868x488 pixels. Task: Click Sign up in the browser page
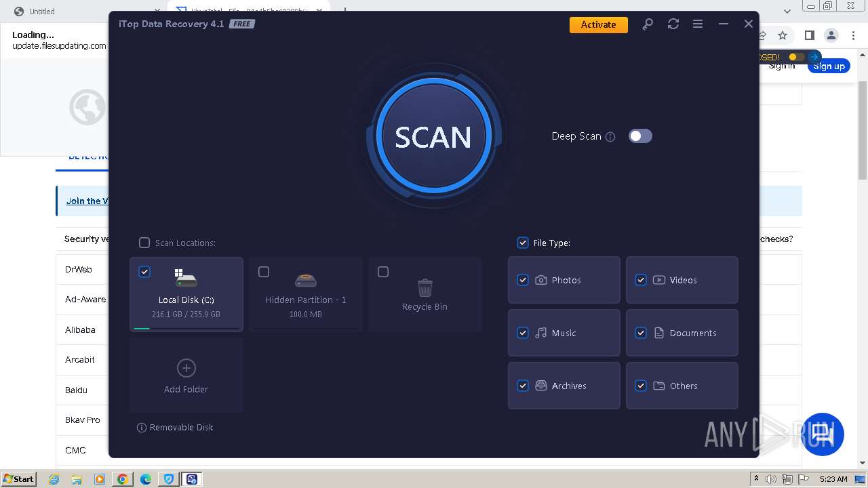click(829, 66)
